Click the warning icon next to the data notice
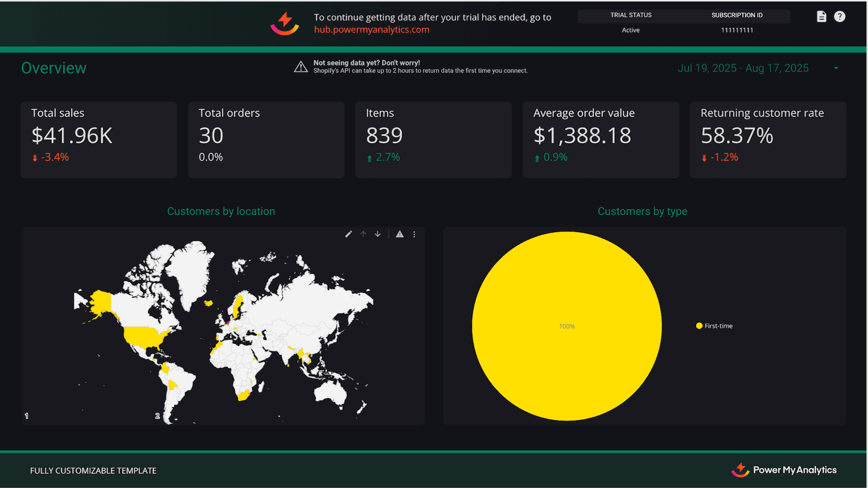This screenshot has height=488, width=868. point(301,66)
